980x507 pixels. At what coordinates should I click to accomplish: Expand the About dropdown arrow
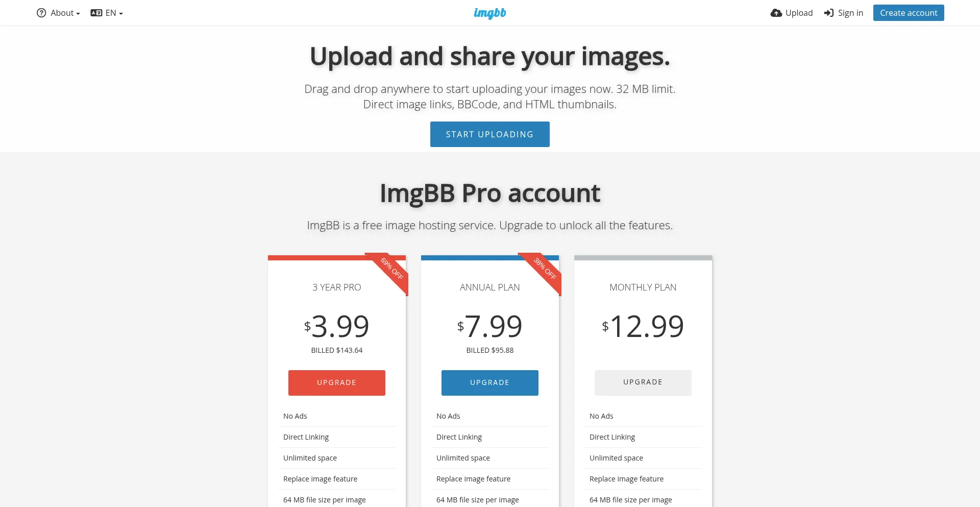pos(78,14)
